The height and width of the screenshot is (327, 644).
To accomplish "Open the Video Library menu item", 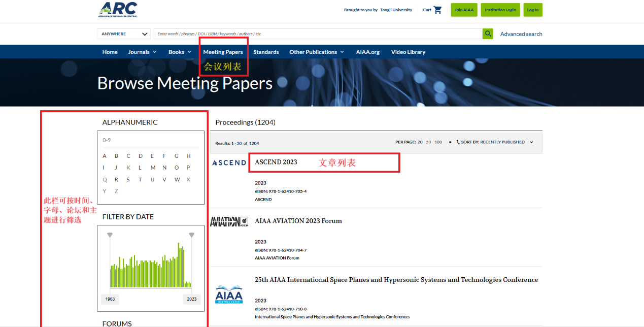I will click(408, 52).
